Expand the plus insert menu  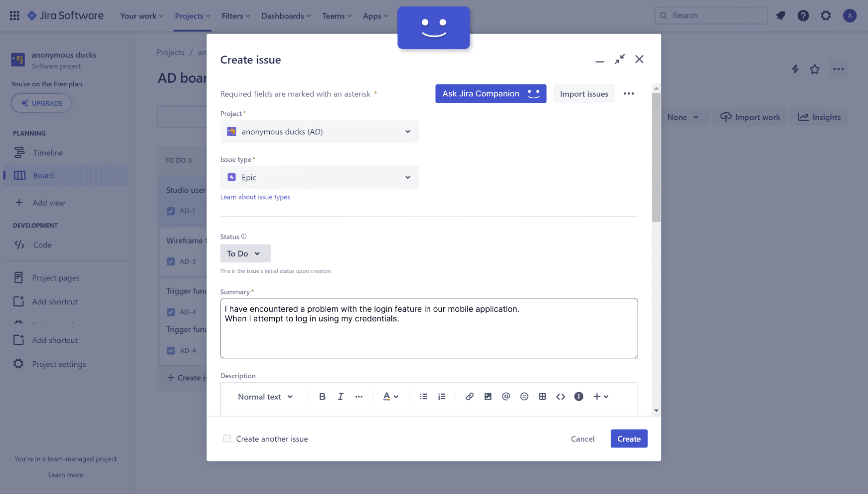[601, 397]
